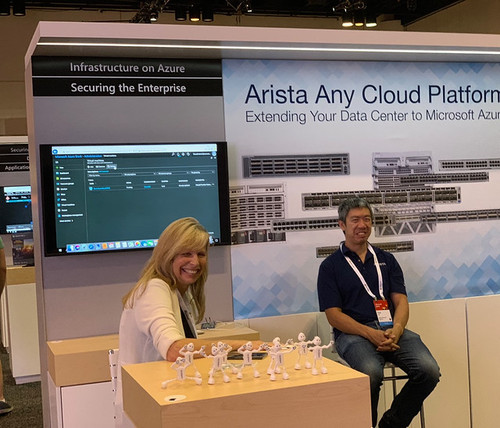The height and width of the screenshot is (428, 500).
Task: Open Resource groups in the portal sidebar
Action: (65, 184)
